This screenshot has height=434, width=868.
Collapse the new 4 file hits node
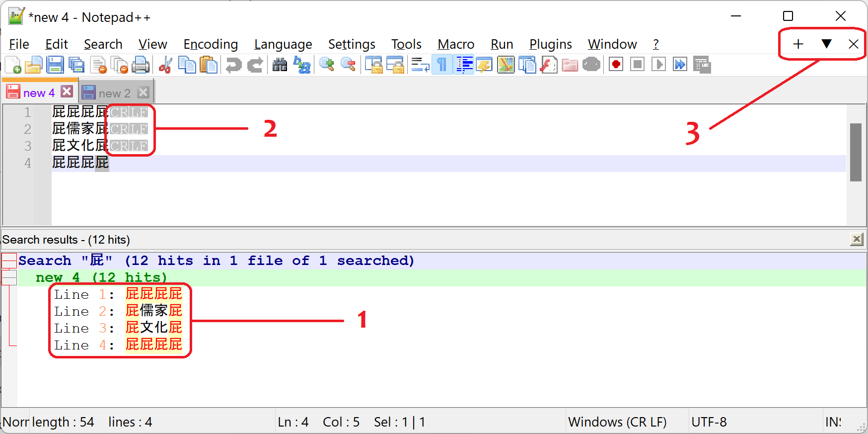pyautogui.click(x=9, y=277)
